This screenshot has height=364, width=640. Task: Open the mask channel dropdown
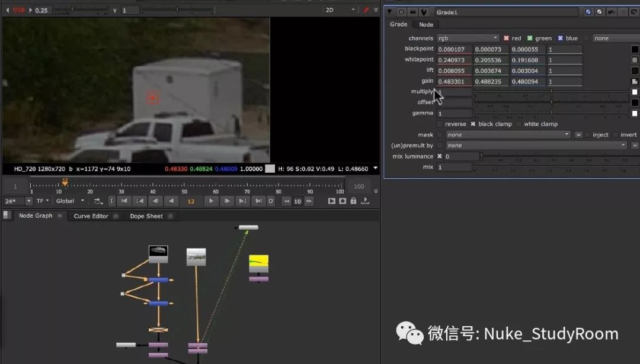click(x=508, y=135)
